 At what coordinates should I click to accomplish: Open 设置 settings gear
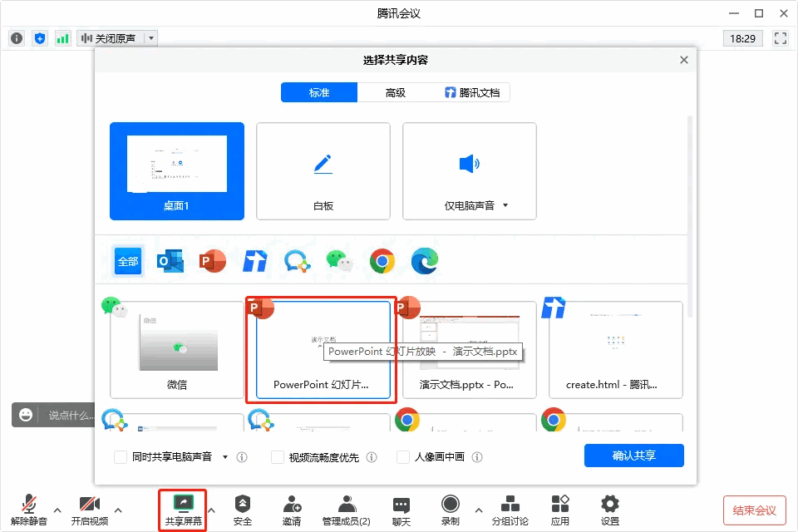point(609,510)
